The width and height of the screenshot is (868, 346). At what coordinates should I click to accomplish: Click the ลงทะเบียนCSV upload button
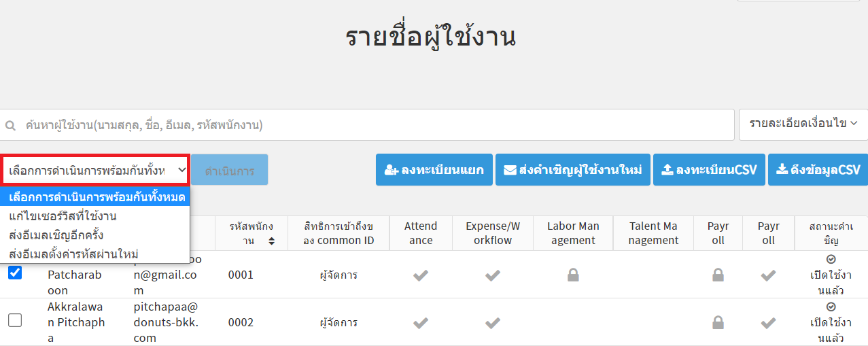709,170
